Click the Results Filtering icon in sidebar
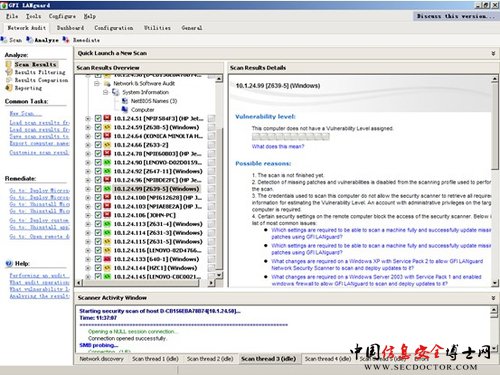The width and height of the screenshot is (500, 375). pyautogui.click(x=9, y=72)
